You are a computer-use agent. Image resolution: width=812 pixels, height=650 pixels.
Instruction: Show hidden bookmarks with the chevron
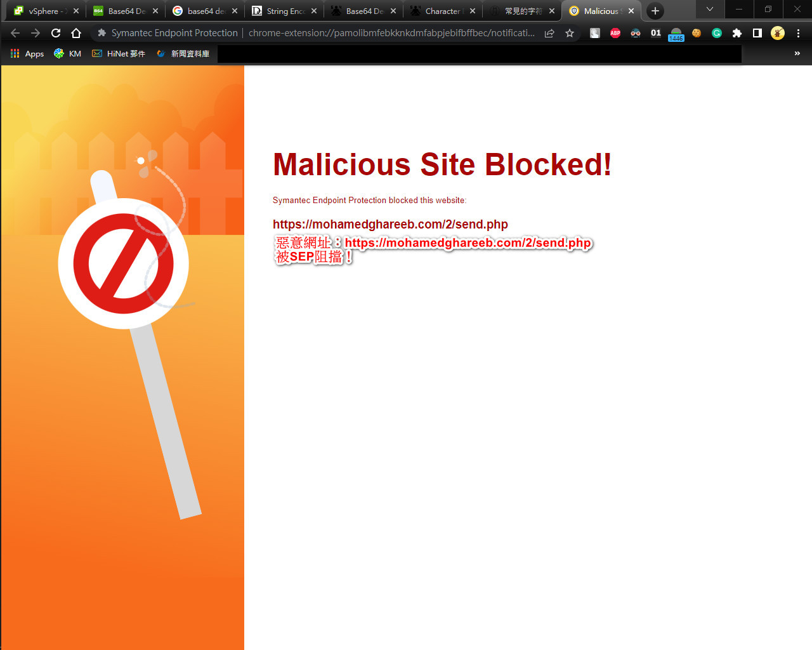[x=797, y=53]
